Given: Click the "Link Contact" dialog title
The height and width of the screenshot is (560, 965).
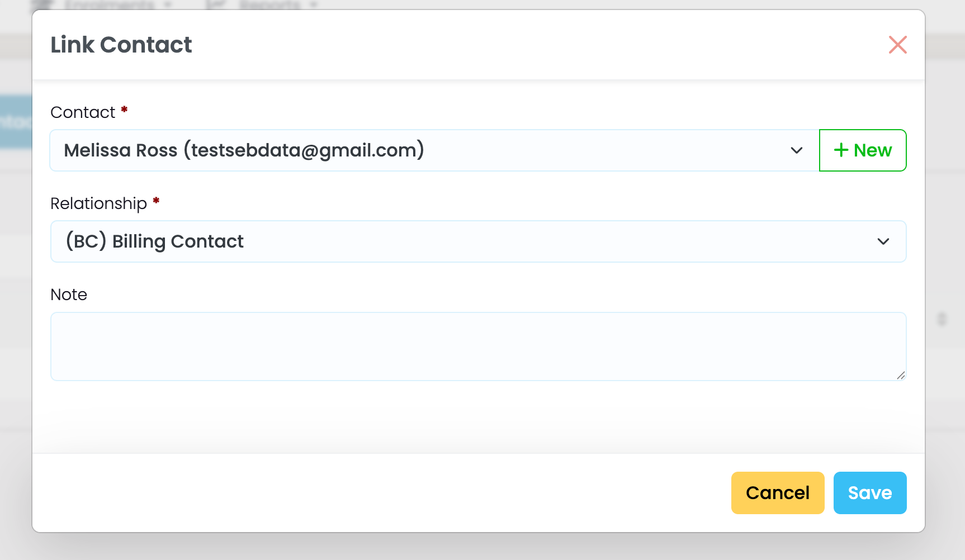Looking at the screenshot, I should [x=121, y=45].
